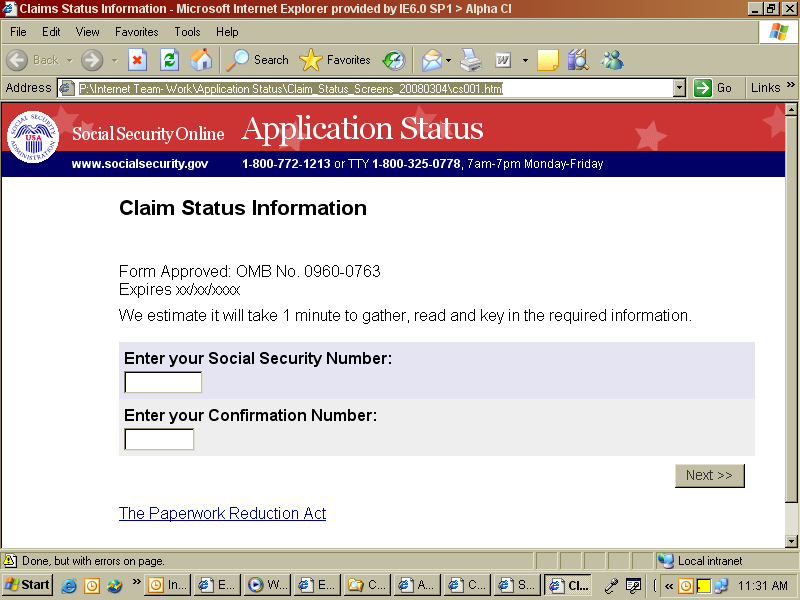Click the Local intranet zone indicator
This screenshot has height=600, width=800.
click(700, 561)
